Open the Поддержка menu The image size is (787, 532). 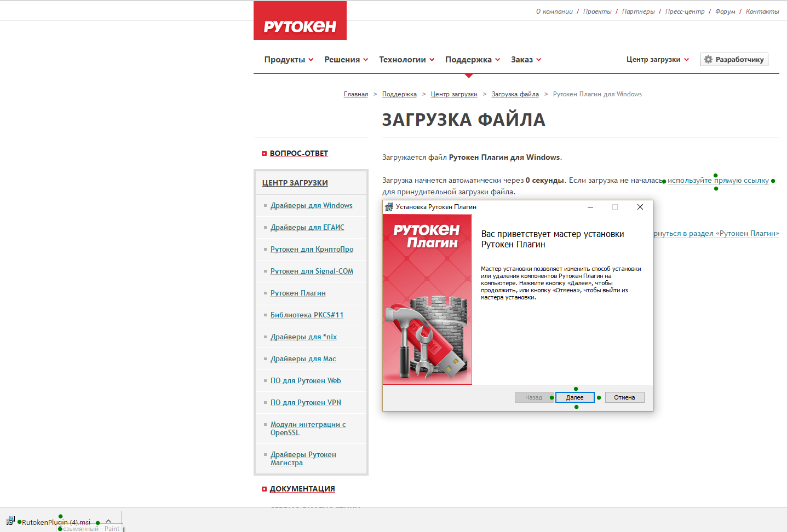(468, 60)
